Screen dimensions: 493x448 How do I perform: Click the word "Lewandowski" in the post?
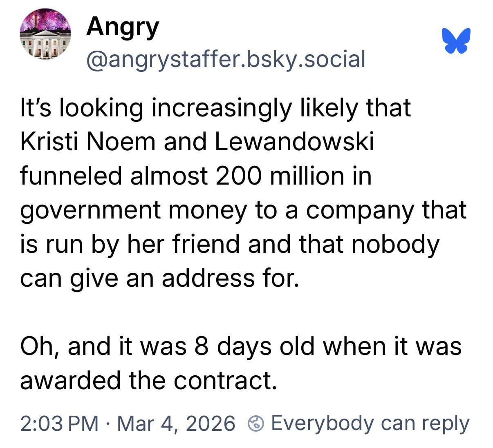(294, 142)
